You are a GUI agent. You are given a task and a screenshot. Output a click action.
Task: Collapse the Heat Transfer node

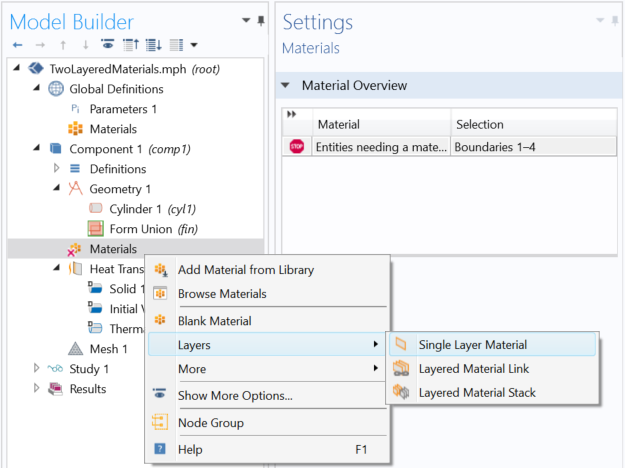tap(57, 268)
